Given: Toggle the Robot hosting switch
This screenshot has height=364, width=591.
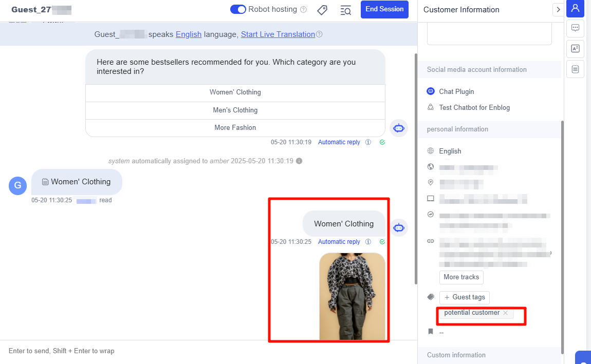Looking at the screenshot, I should point(238,9).
